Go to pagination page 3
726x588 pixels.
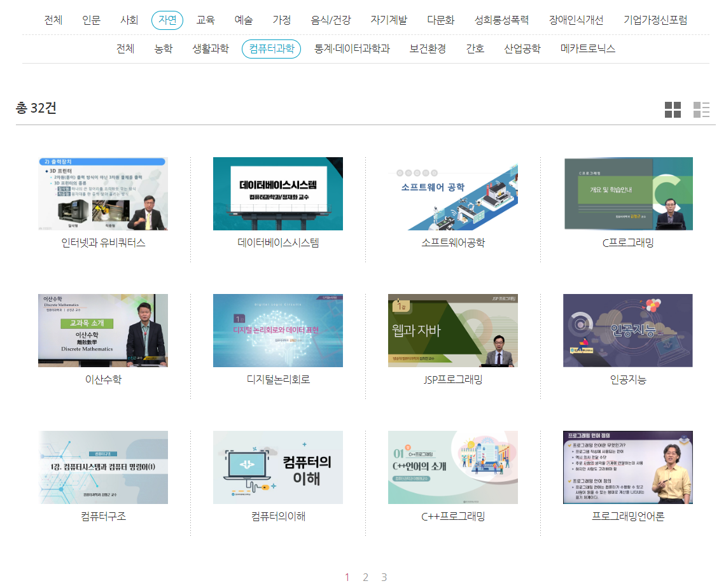click(384, 577)
